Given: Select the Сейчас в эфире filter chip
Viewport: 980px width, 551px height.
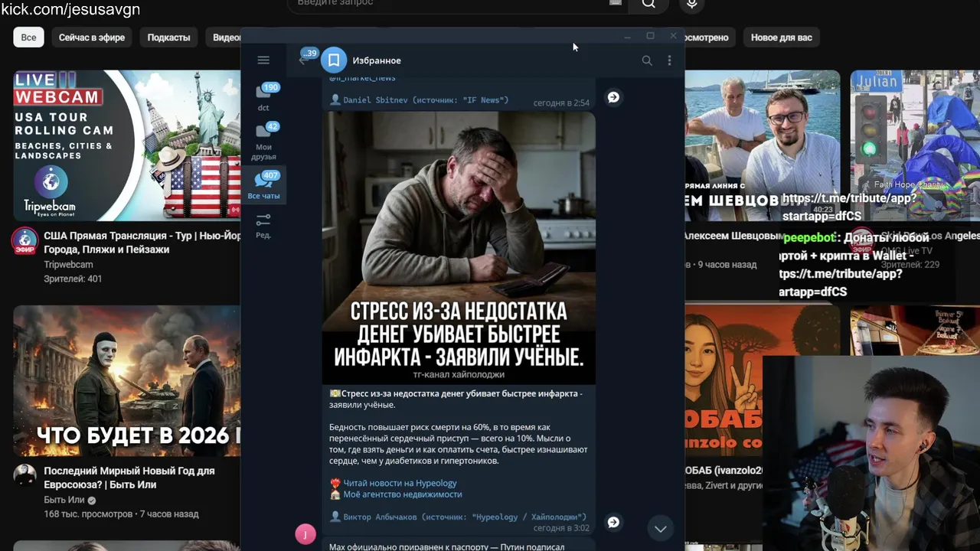Looking at the screenshot, I should point(92,37).
